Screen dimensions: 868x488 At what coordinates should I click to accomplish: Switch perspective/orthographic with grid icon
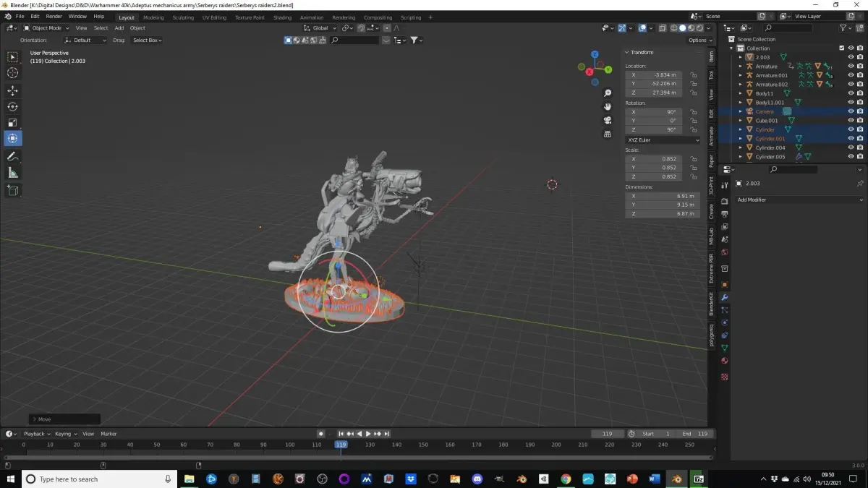[608, 134]
